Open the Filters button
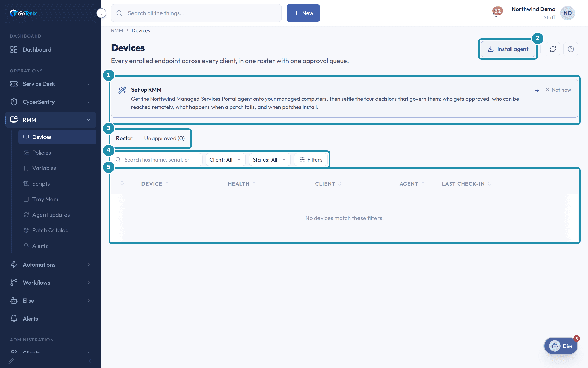The width and height of the screenshot is (588, 368). (311, 160)
